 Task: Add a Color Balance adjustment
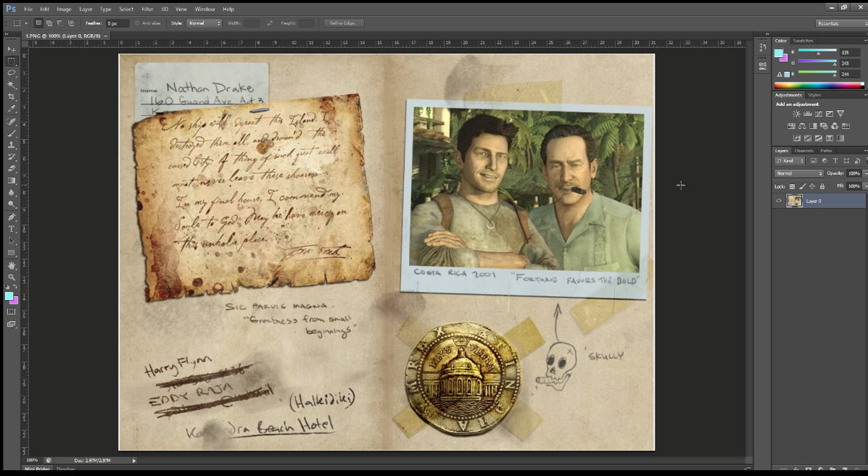coord(801,126)
